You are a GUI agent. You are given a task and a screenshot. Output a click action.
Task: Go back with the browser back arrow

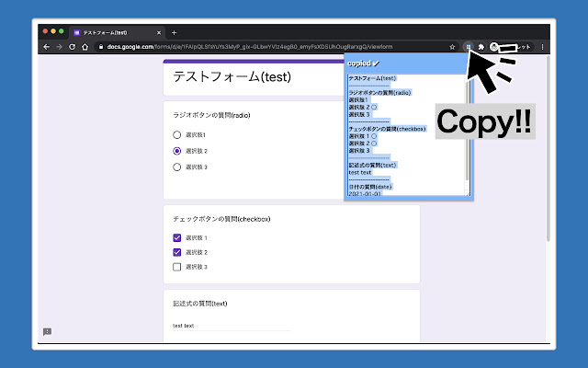pos(47,47)
